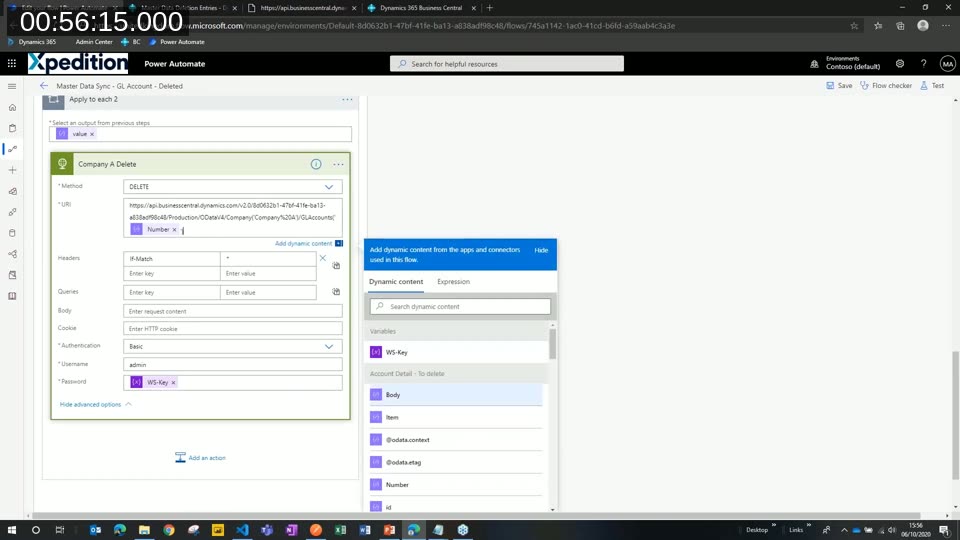Click the Test button

932,86
